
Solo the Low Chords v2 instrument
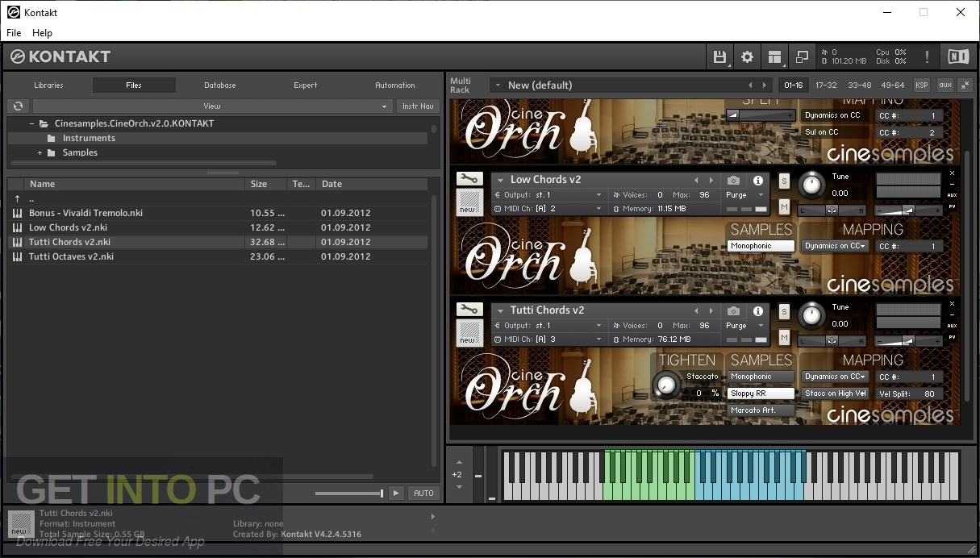783,181
